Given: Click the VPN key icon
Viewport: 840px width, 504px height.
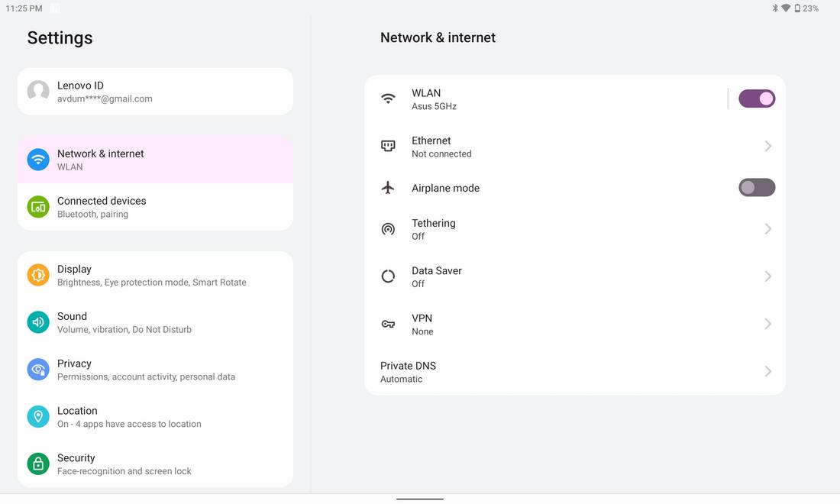Looking at the screenshot, I should tap(388, 324).
